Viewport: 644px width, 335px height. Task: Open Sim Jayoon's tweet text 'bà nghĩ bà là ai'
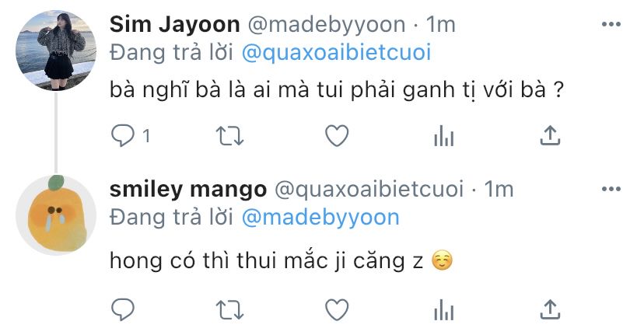(190, 90)
